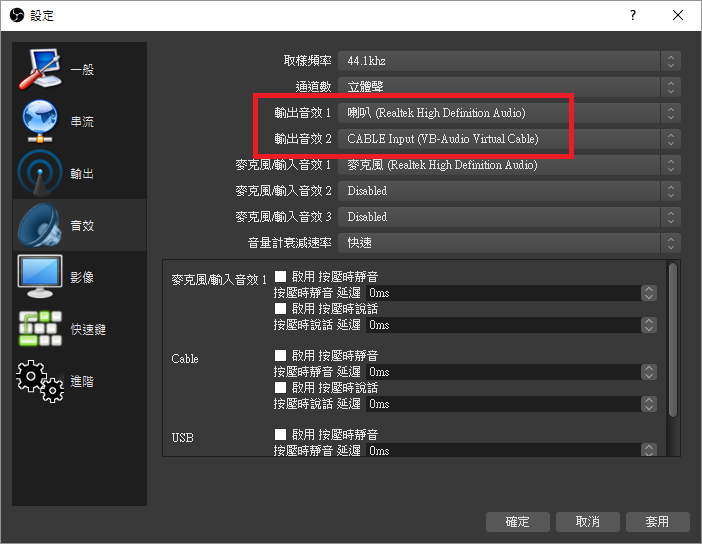Click the 確定 (OK) button
Viewport: 702px width, 544px height.
(518, 522)
